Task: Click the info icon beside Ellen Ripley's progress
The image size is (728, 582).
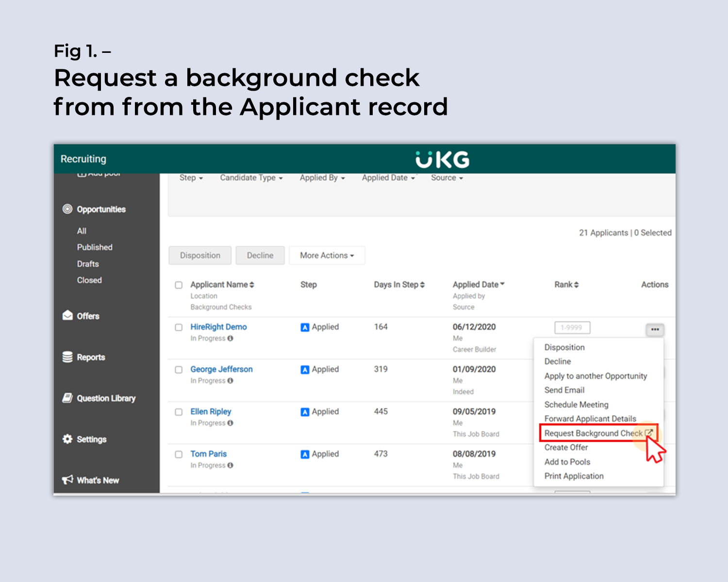Action: (230, 423)
